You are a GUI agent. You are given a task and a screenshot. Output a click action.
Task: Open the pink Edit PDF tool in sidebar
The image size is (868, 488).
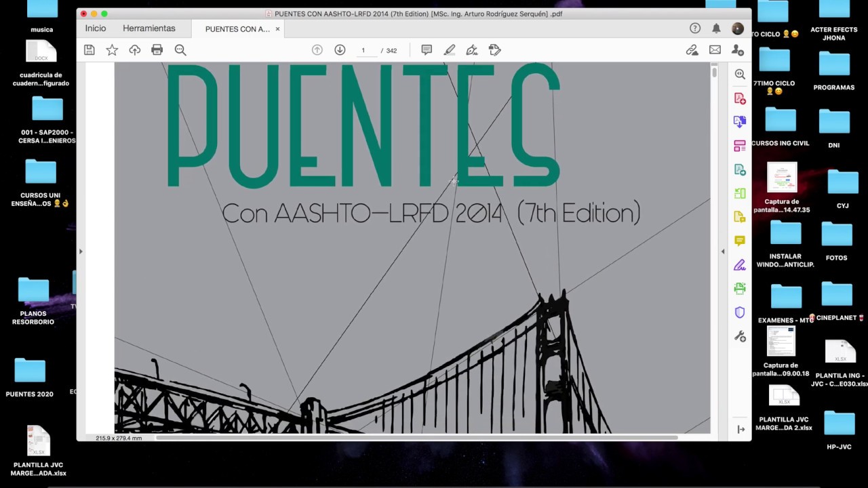tap(740, 146)
